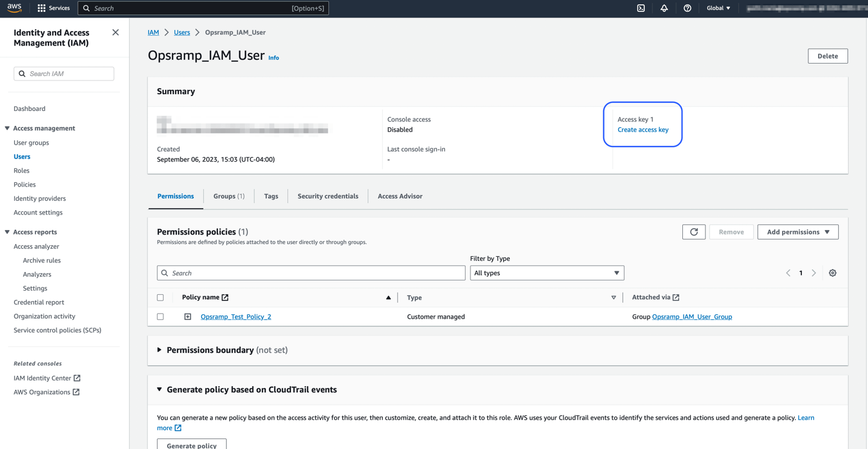
Task: Select the Opsramp_Test_Policy_2 row checkbox
Action: pyautogui.click(x=160, y=316)
